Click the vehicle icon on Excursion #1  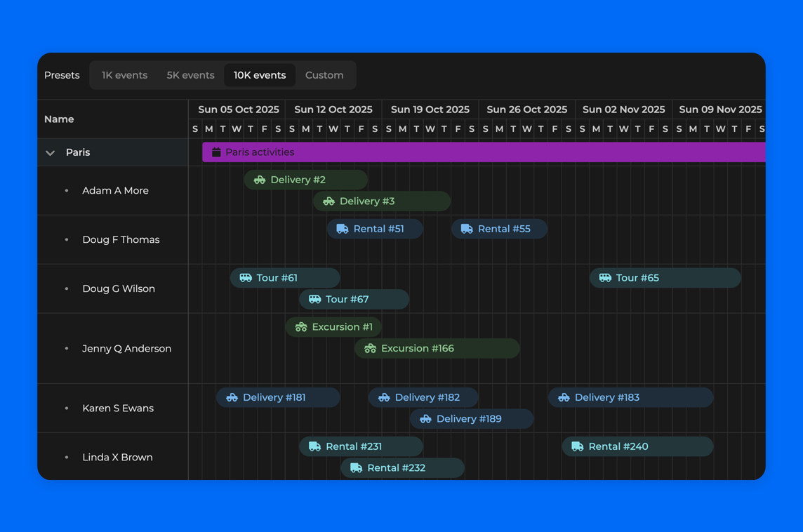pyautogui.click(x=301, y=327)
